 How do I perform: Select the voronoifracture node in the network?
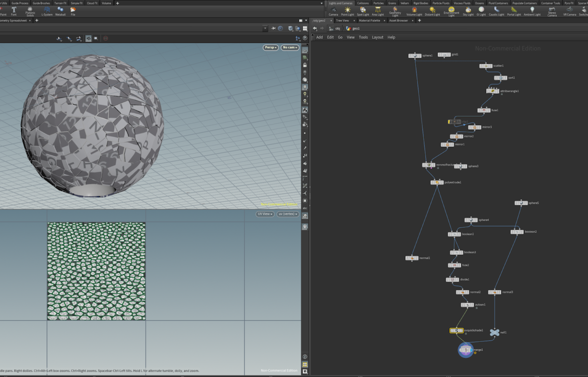pos(429,165)
